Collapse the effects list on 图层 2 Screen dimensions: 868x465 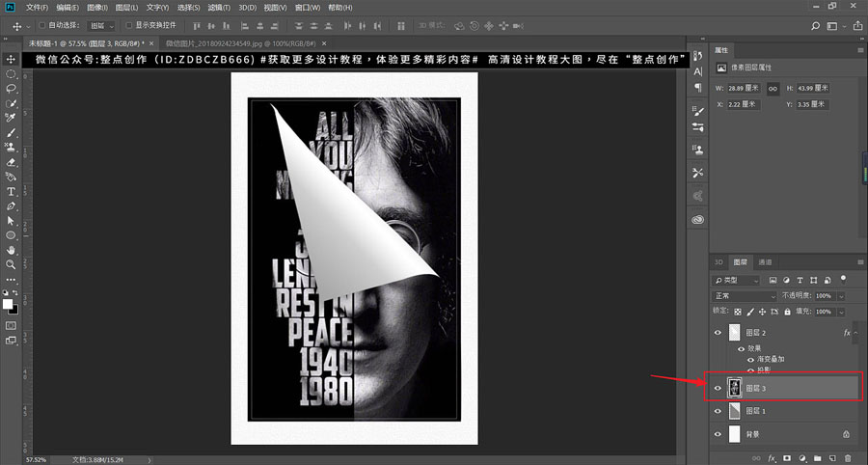point(855,333)
